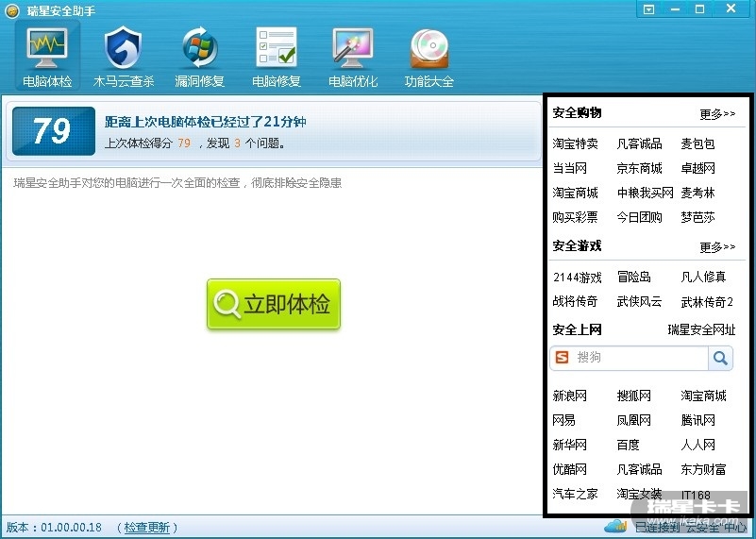Open the 冒险岛 game link
Screen dimensions: 756x539
coord(633,277)
